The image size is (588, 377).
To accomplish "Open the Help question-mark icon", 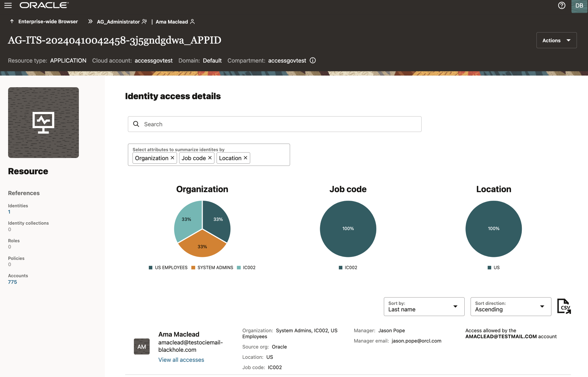I will coord(562,5).
